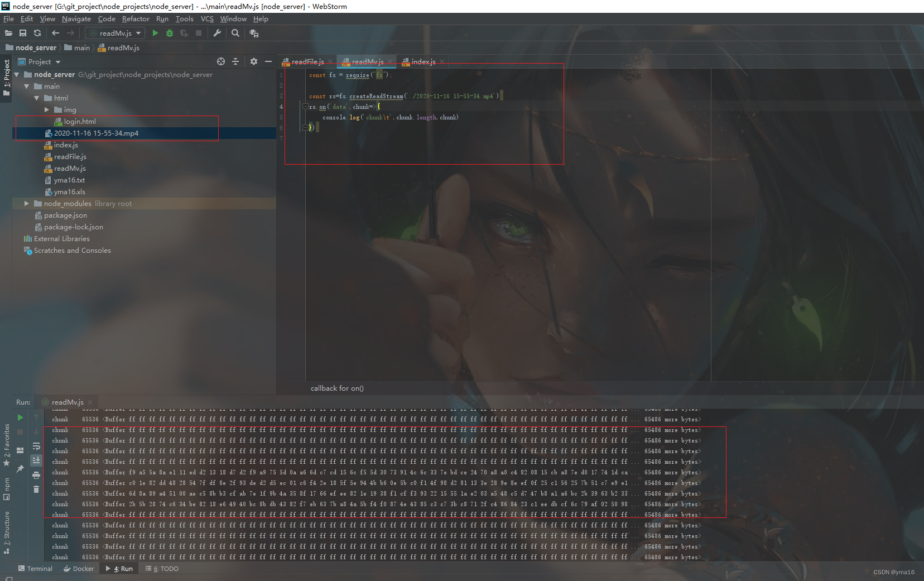Close the readMv.js Run tab
Image resolution: width=924 pixels, height=581 pixels.
(90, 402)
